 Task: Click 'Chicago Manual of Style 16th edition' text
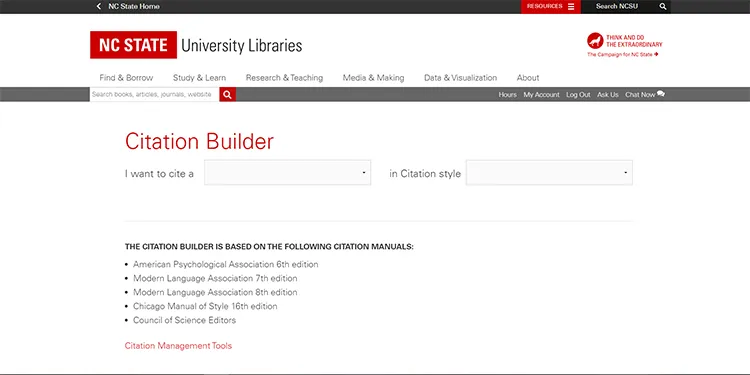click(x=205, y=306)
